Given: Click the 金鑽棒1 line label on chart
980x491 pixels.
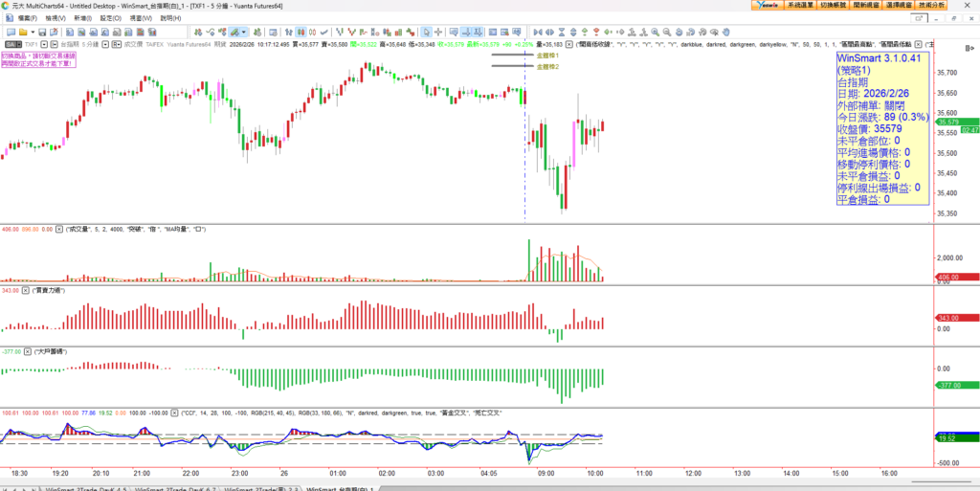Looking at the screenshot, I should click(x=548, y=56).
